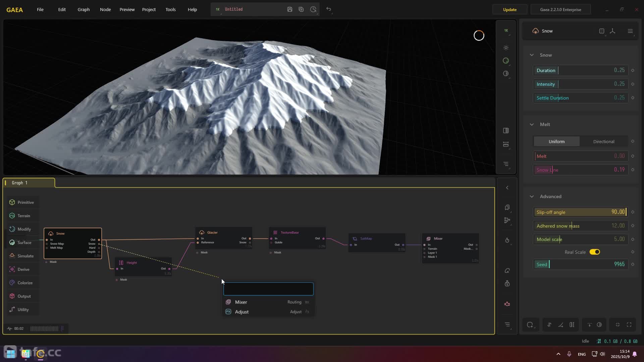Click the node search input field
Viewport: 644px width, 362px height.
pos(268,289)
